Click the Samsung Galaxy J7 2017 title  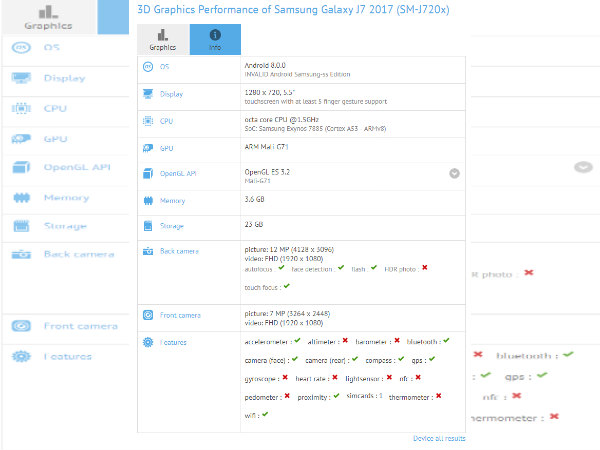(293, 10)
